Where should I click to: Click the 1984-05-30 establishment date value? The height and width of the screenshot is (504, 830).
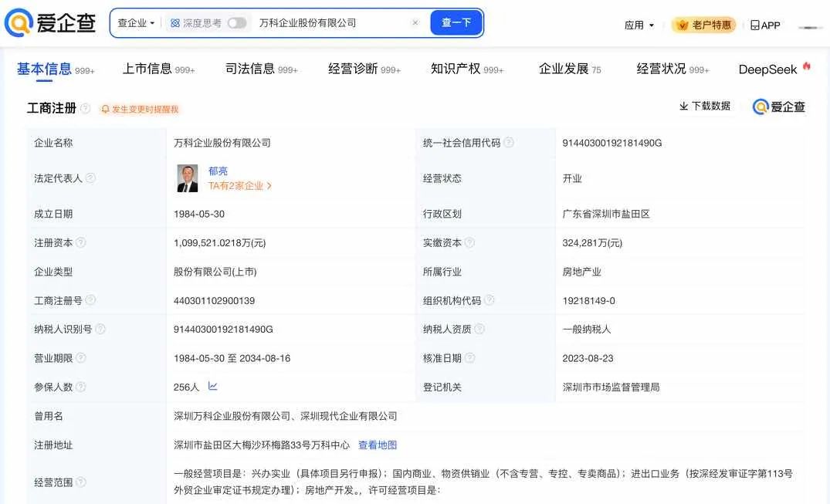click(199, 214)
